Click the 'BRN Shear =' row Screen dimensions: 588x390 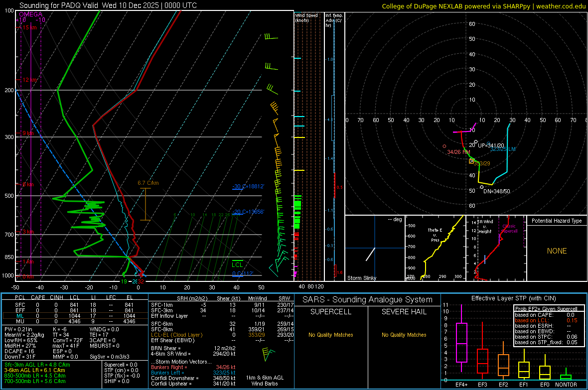click(x=193, y=348)
